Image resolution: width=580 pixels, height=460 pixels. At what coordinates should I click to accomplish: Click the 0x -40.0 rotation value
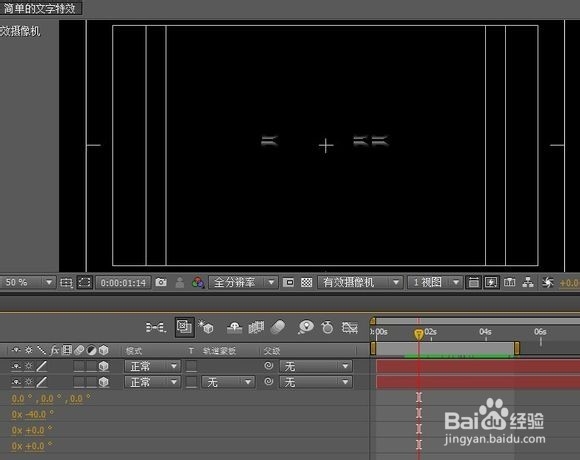[x=33, y=415]
